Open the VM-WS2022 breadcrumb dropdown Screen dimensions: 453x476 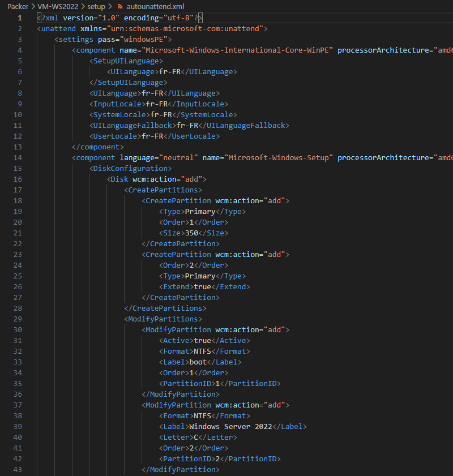point(57,7)
